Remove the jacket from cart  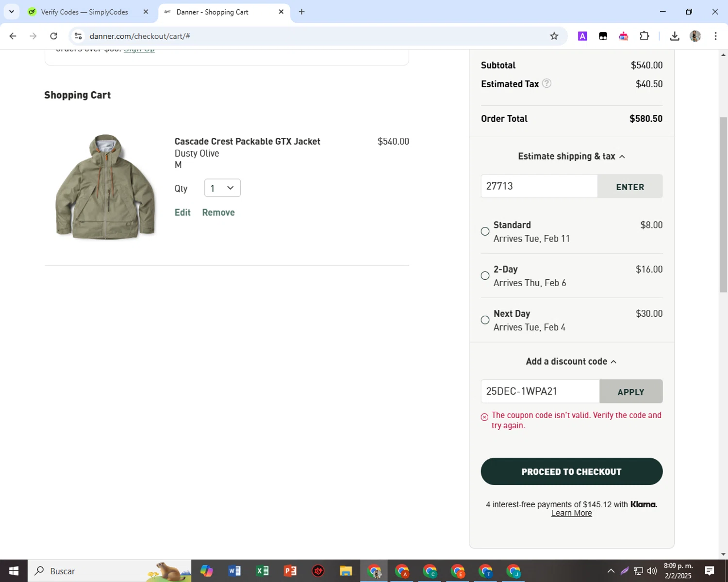(x=218, y=212)
